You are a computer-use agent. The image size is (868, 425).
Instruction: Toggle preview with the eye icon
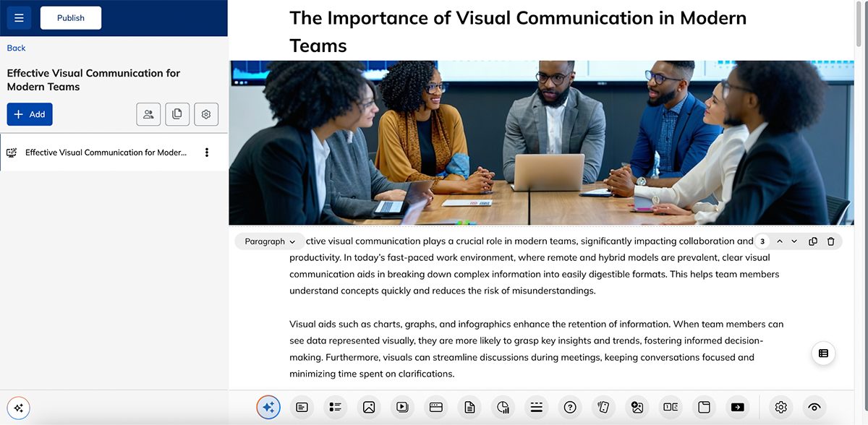814,407
